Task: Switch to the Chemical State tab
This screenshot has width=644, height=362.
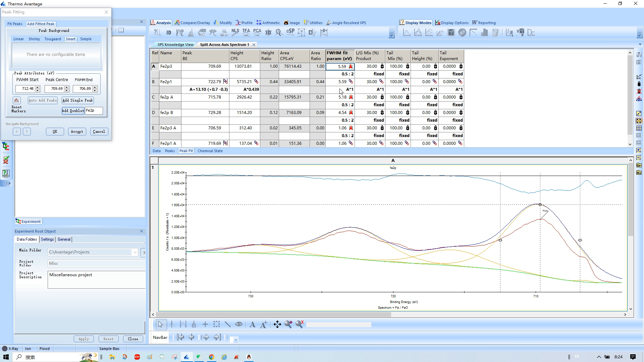Action: (210, 151)
